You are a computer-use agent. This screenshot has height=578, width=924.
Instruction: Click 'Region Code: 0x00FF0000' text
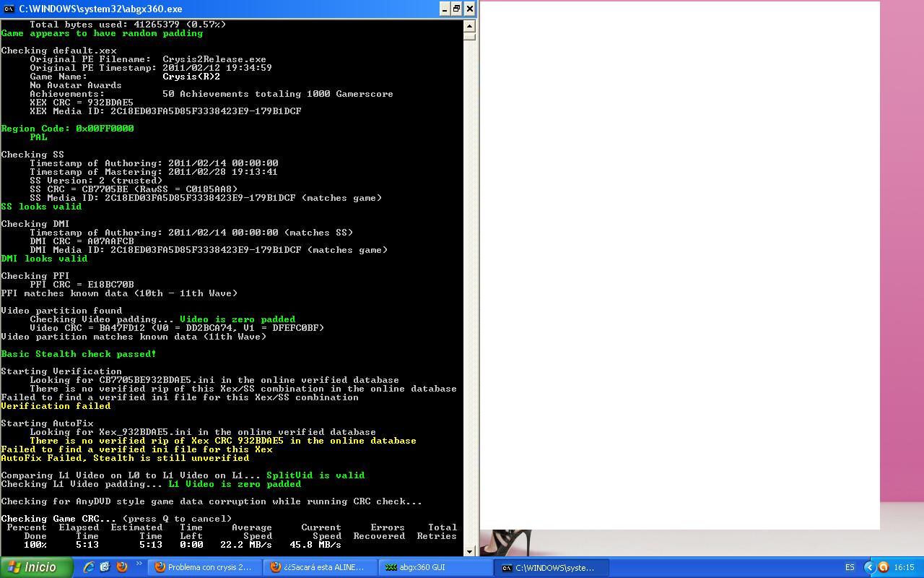pos(67,129)
